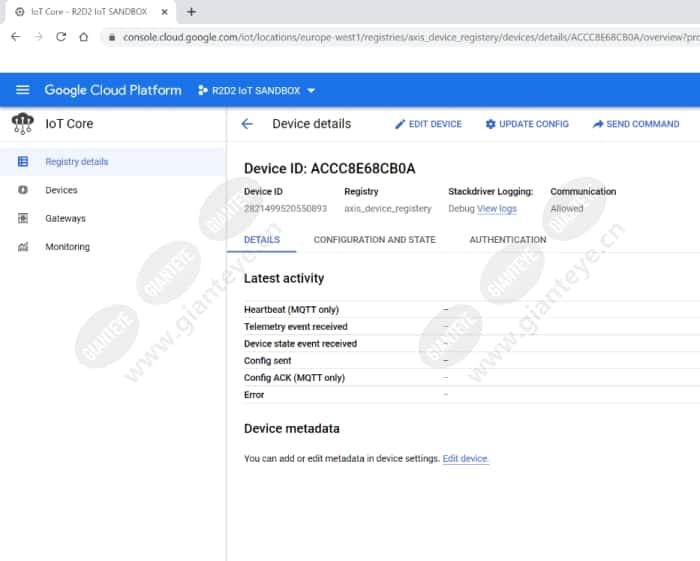
Task: Click the Config sent row
Action: 471,361
